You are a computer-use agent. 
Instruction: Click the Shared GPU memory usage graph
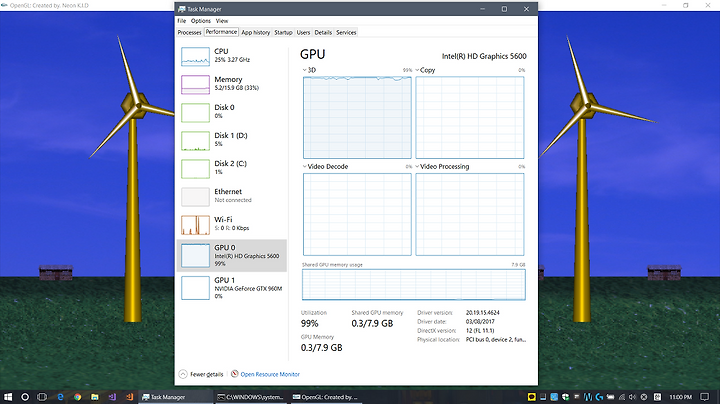pos(414,285)
